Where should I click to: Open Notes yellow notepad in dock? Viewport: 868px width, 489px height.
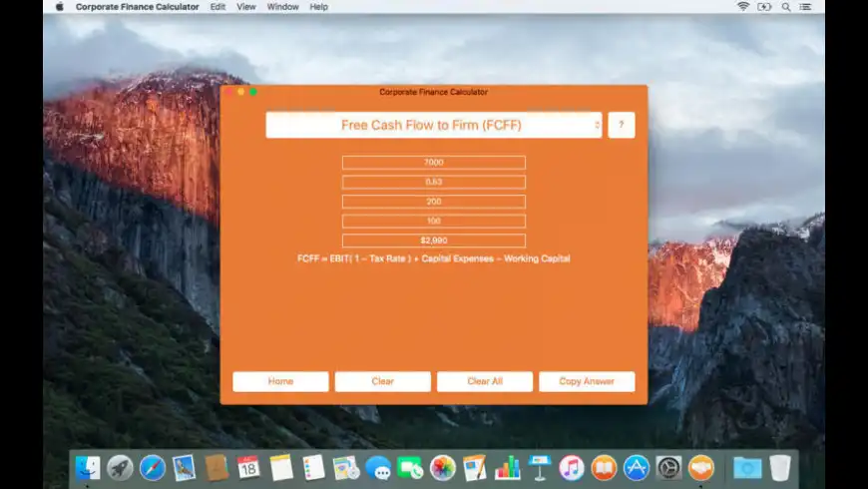pos(281,468)
